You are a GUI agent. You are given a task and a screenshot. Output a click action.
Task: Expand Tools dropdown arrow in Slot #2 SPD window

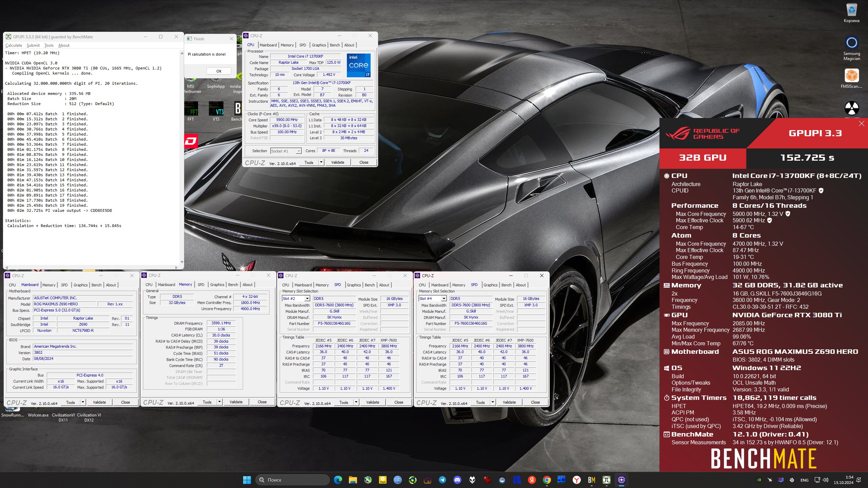coord(356,402)
